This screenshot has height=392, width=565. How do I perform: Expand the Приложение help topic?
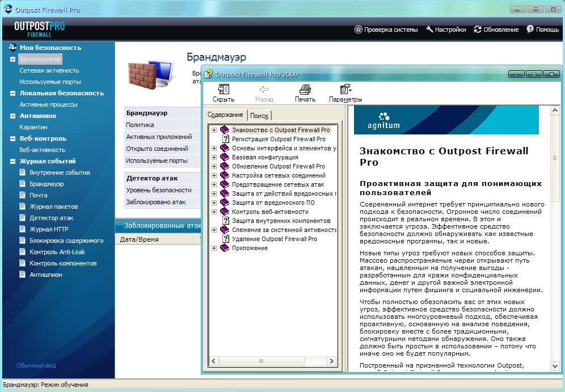tap(214, 248)
